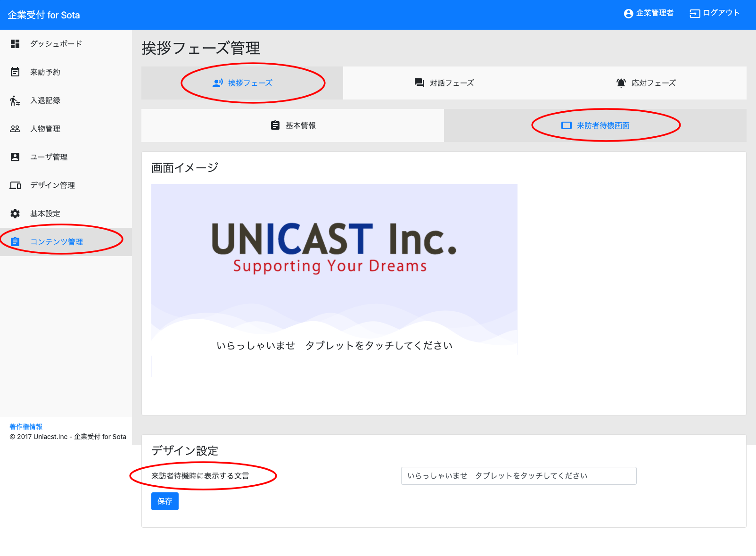This screenshot has height=556, width=756.
Task: Click the 来訪者待機画面 screen icon
Action: (567, 125)
